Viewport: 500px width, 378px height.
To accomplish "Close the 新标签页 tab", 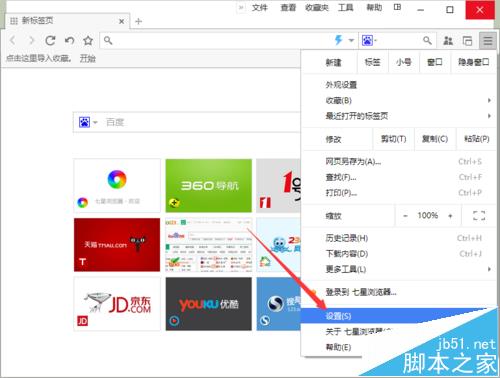I will (122, 21).
